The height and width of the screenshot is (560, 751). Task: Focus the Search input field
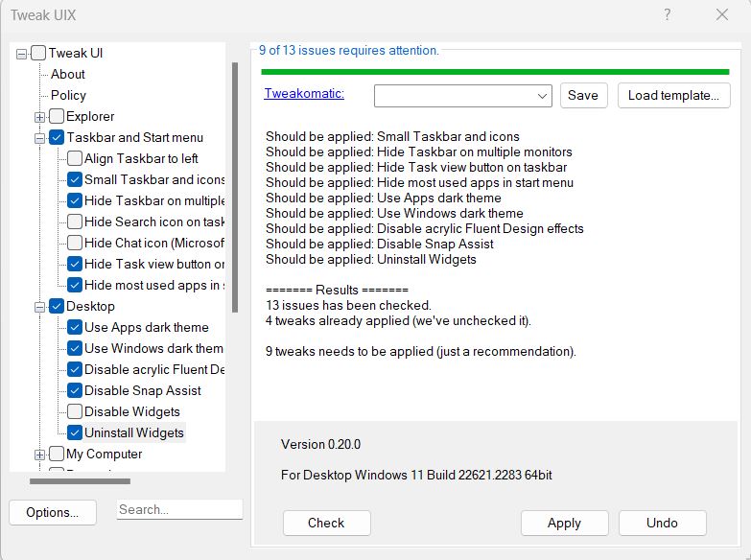tap(179, 510)
